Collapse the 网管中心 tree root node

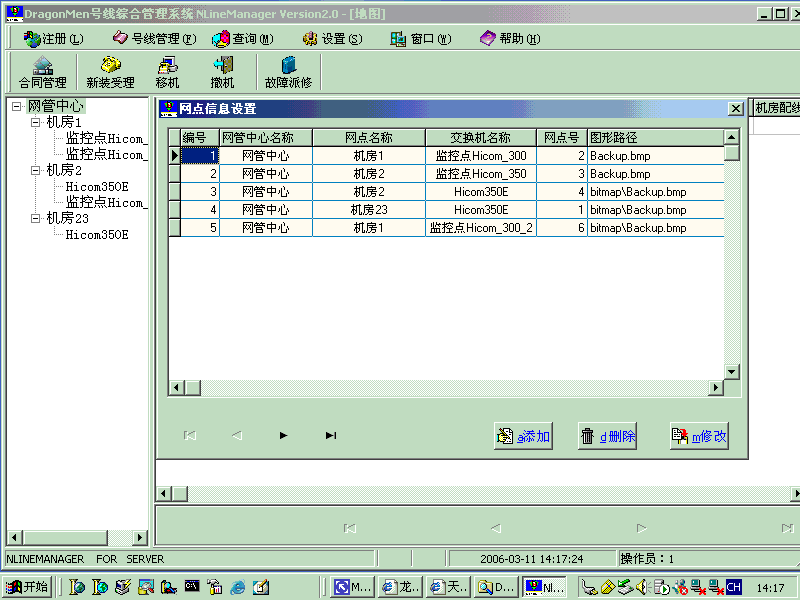[x=17, y=106]
